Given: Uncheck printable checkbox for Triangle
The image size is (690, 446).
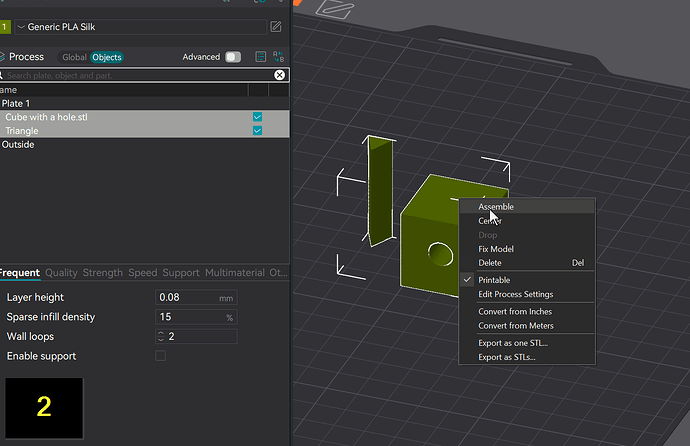Looking at the screenshot, I should (257, 131).
